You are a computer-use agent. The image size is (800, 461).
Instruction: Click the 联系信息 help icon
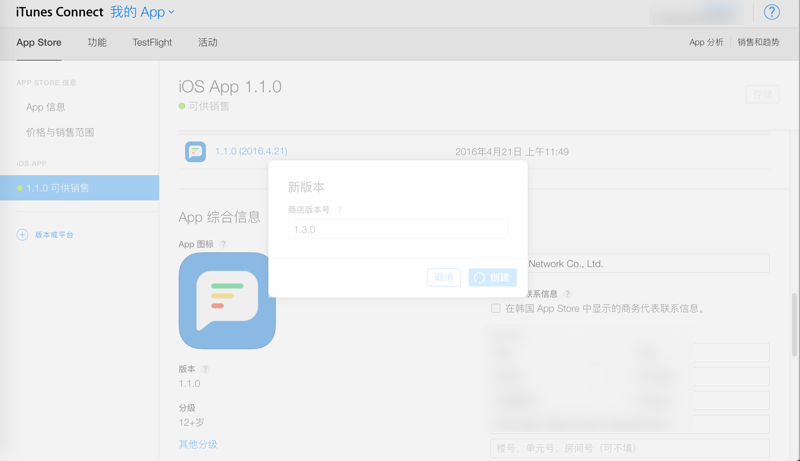(567, 294)
